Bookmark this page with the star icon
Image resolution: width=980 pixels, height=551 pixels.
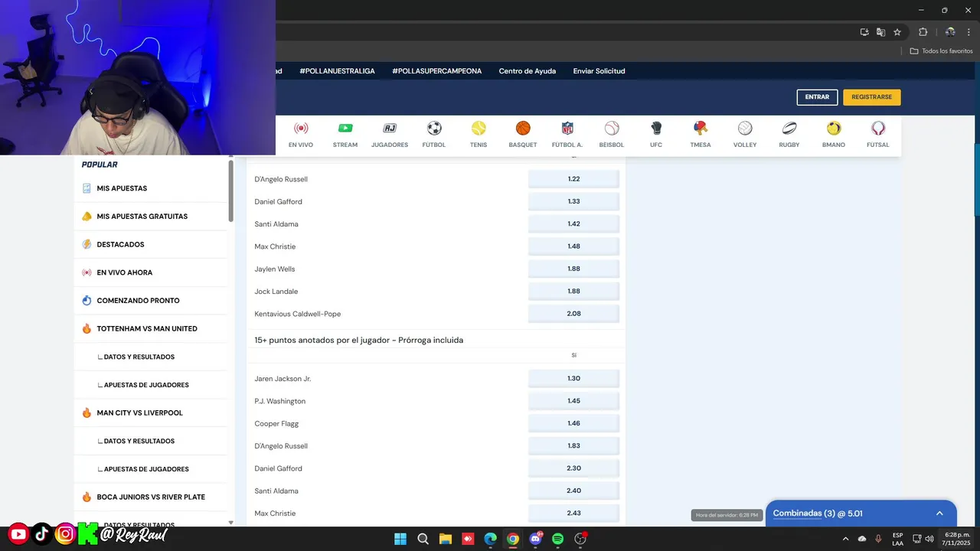(897, 32)
